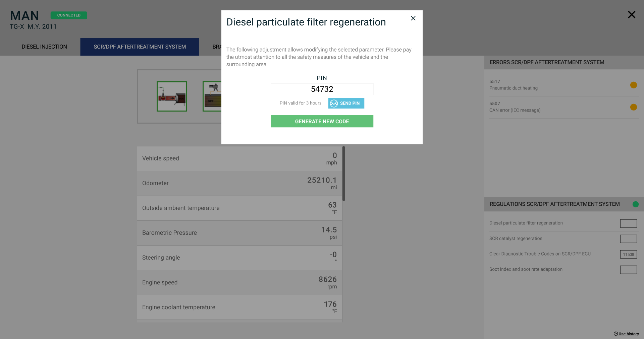
Task: Click the orange status dot for error 5517
Action: coord(634,85)
